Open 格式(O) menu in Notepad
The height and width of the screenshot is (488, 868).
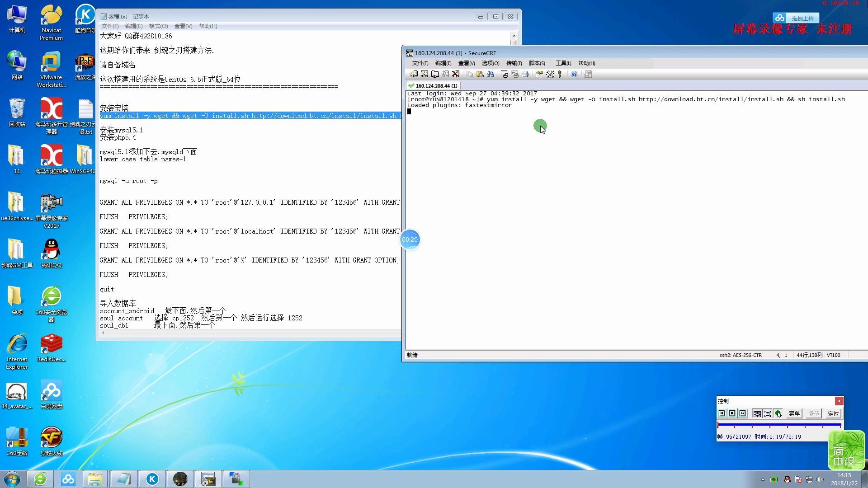pyautogui.click(x=158, y=26)
